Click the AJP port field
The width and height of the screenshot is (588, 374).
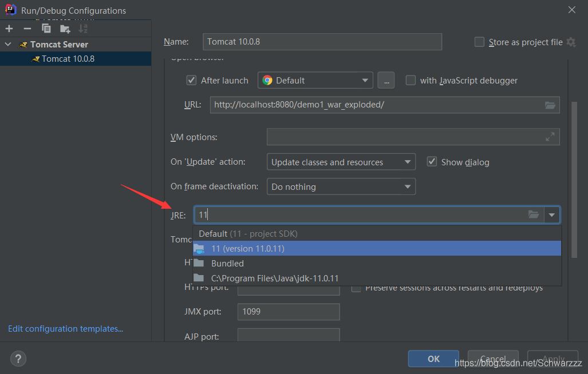(x=289, y=335)
